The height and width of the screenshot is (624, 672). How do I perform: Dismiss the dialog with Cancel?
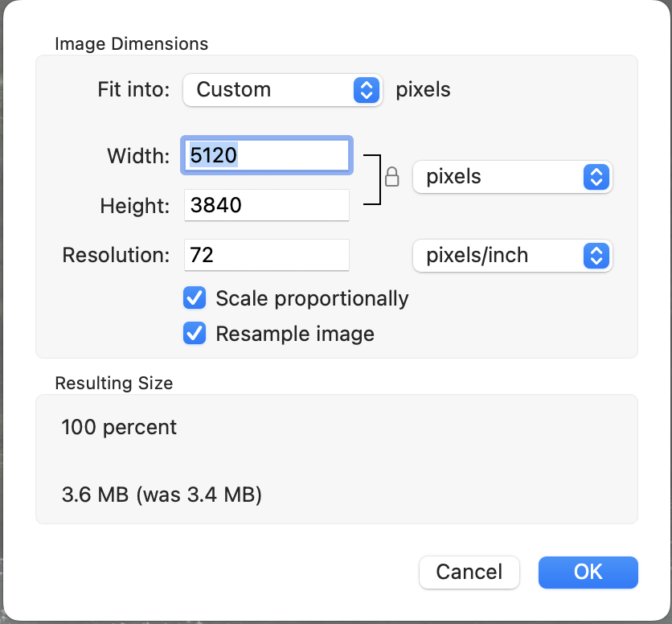coord(469,572)
